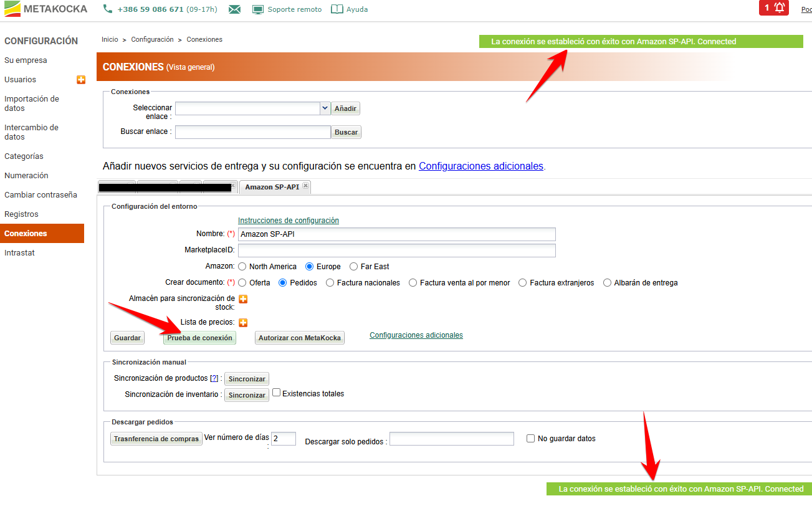Click Autorizar con MetaKocka
This screenshot has height=506, width=812.
click(x=300, y=338)
